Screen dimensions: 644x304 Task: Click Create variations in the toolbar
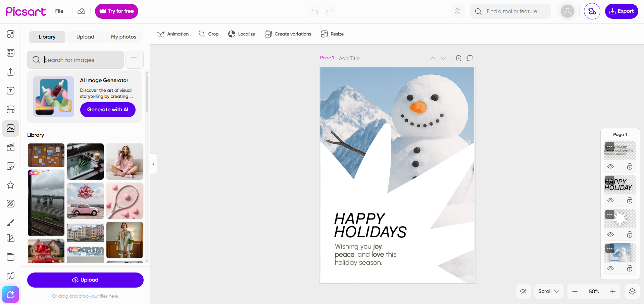pos(288,34)
